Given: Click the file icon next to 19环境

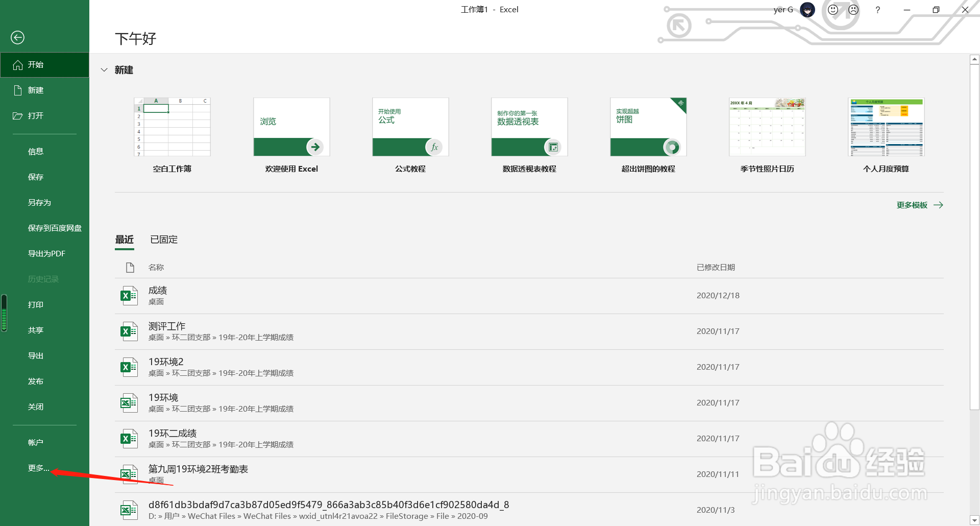Looking at the screenshot, I should [x=129, y=402].
